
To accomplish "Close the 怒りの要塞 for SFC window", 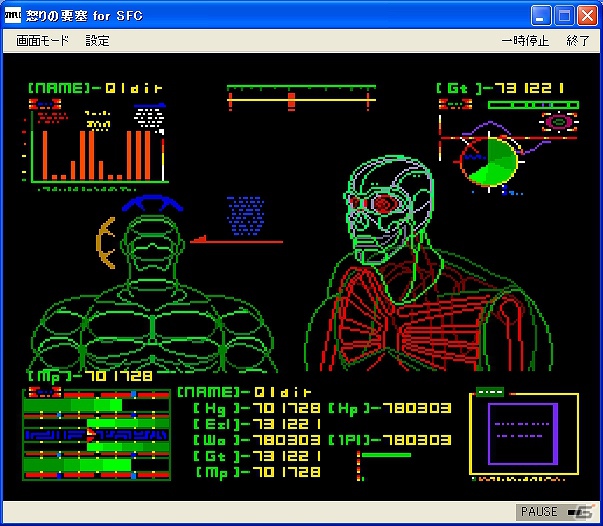I will (587, 16).
